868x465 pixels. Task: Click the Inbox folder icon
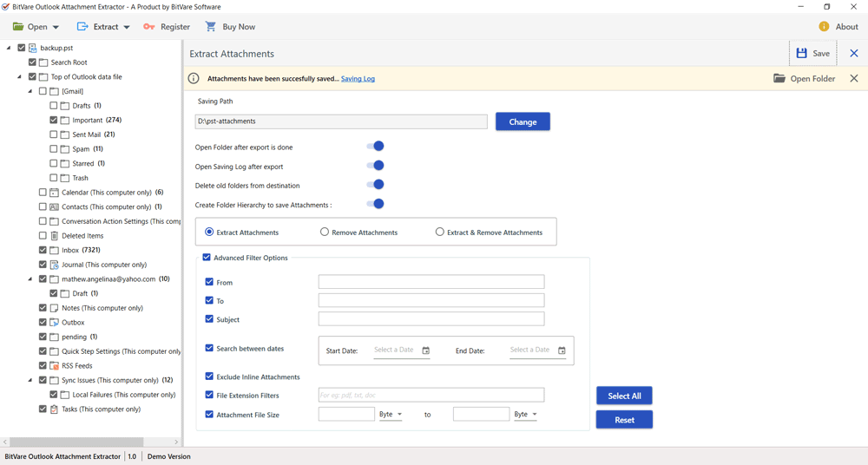[54, 250]
